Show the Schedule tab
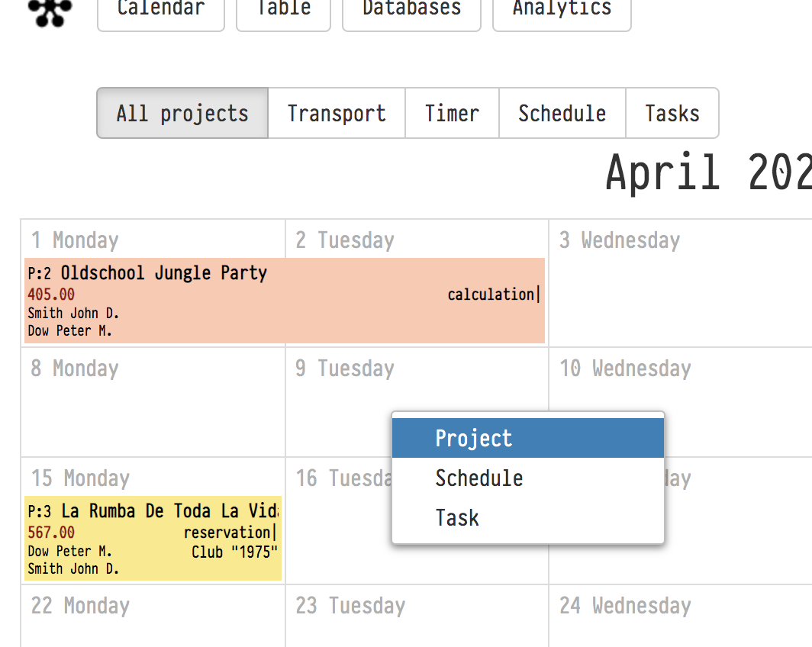The width and height of the screenshot is (812, 647). (x=562, y=114)
